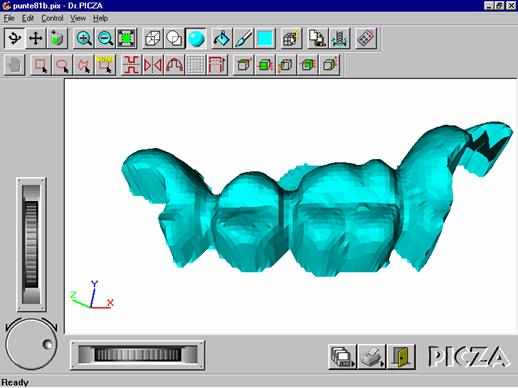
Task: Click the exit door button
Action: [x=401, y=357]
